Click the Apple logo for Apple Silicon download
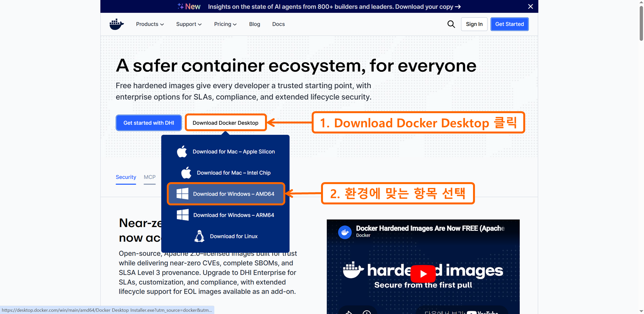Screen dimensions: 644x314 (x=182, y=152)
